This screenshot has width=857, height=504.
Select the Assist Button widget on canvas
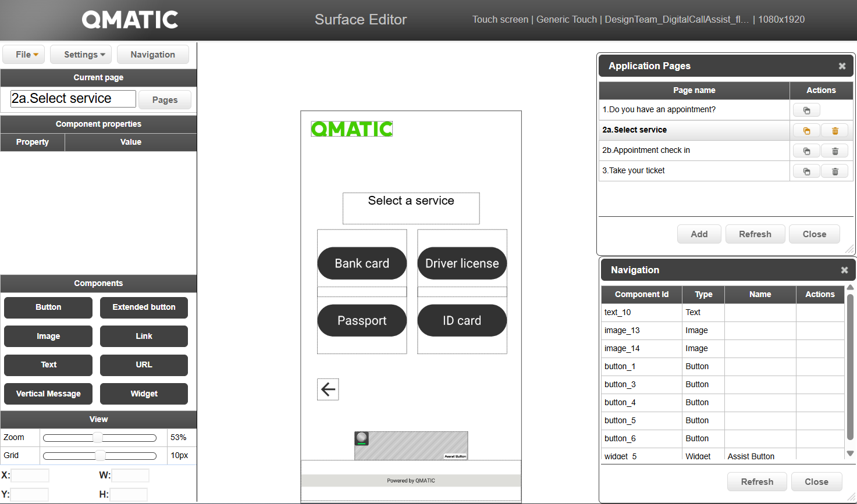[411, 446]
